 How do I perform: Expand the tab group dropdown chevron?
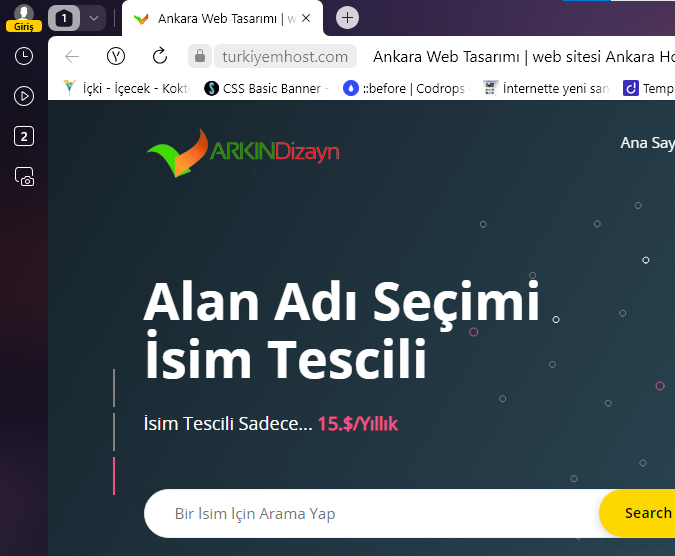94,18
